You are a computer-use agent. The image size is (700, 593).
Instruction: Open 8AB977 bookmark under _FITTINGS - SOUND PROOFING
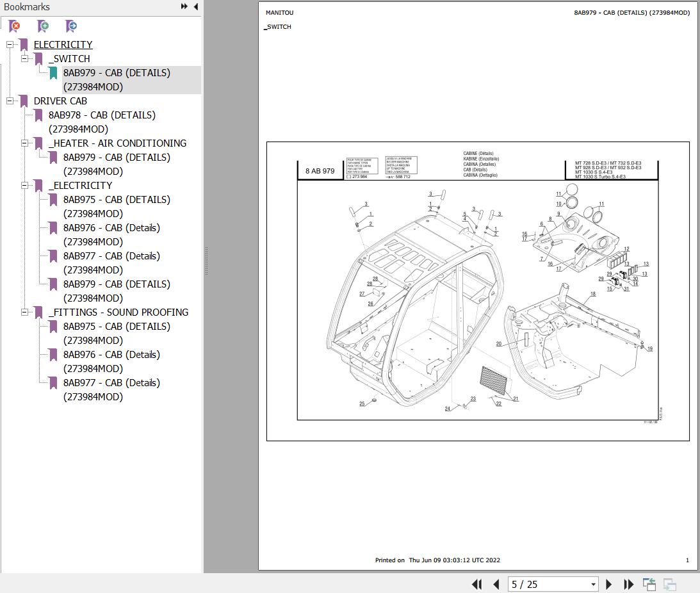pos(111,389)
